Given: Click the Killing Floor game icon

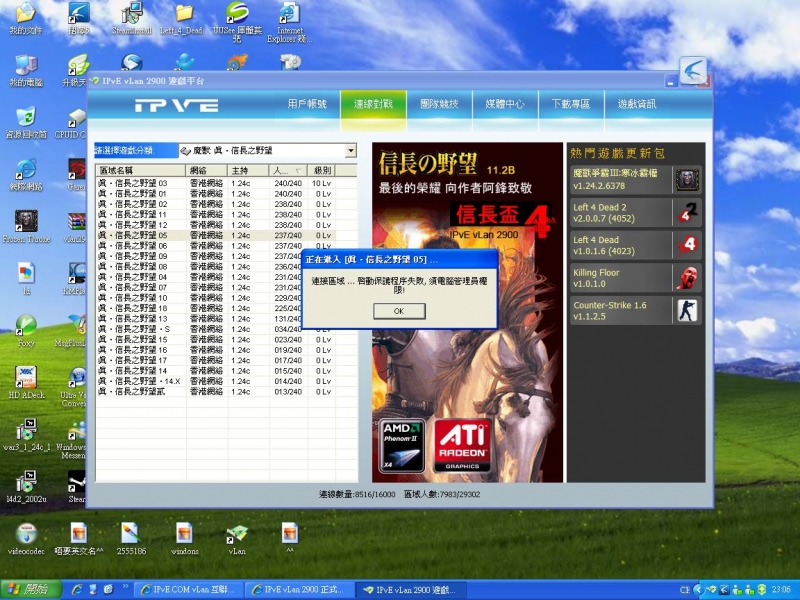Looking at the screenshot, I should (x=686, y=277).
